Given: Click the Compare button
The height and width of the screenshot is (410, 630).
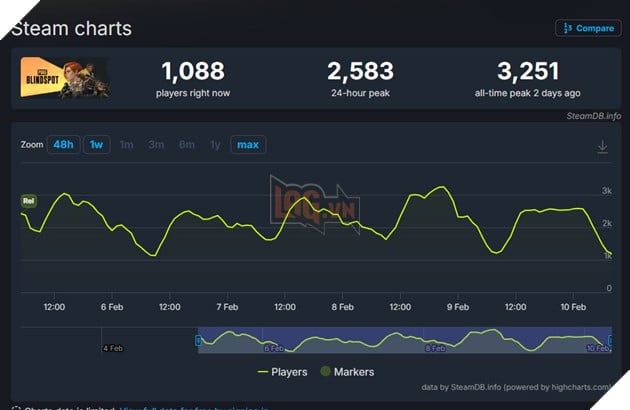Looking at the screenshot, I should pos(588,28).
